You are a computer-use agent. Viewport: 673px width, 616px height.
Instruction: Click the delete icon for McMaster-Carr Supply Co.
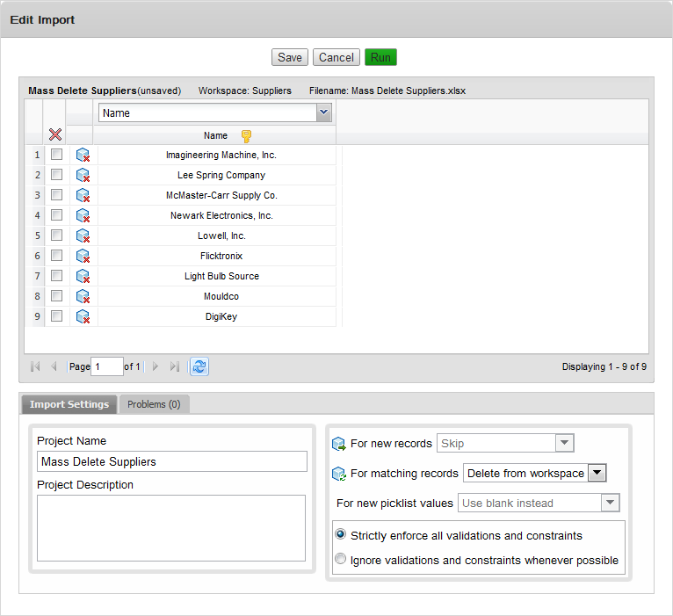point(83,195)
